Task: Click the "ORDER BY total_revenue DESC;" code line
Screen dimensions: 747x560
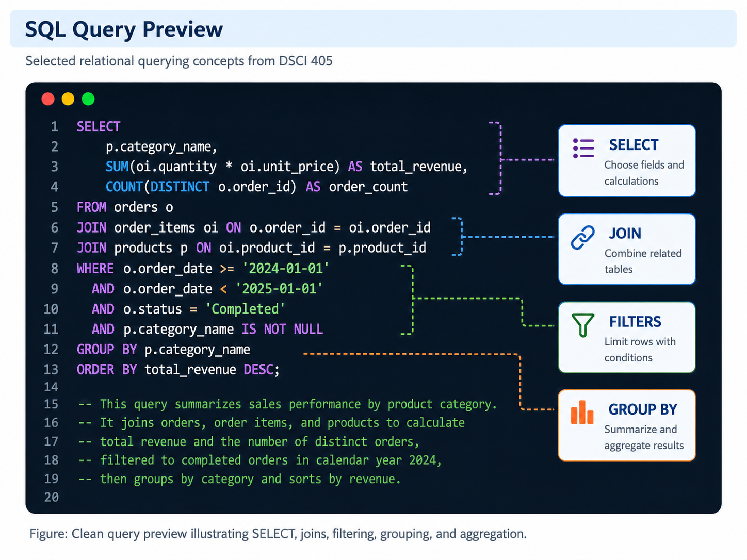Action: [178, 370]
